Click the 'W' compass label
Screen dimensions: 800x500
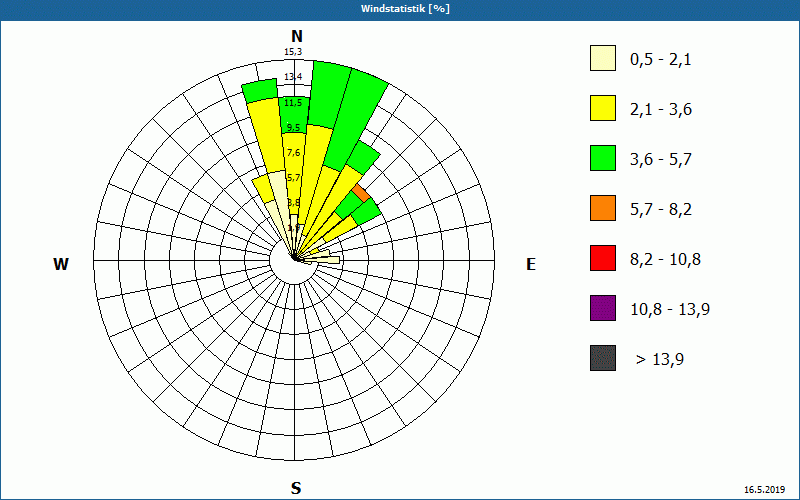(x=61, y=264)
